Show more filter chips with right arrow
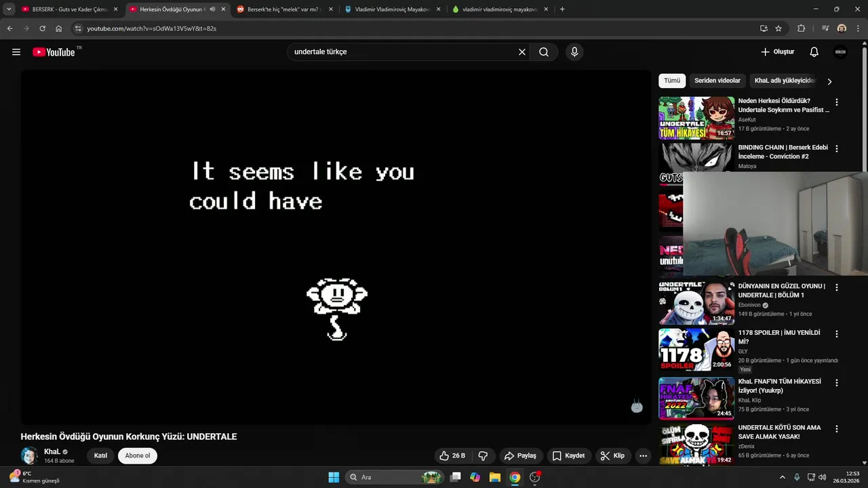Viewport: 868px width, 488px height. [829, 81]
